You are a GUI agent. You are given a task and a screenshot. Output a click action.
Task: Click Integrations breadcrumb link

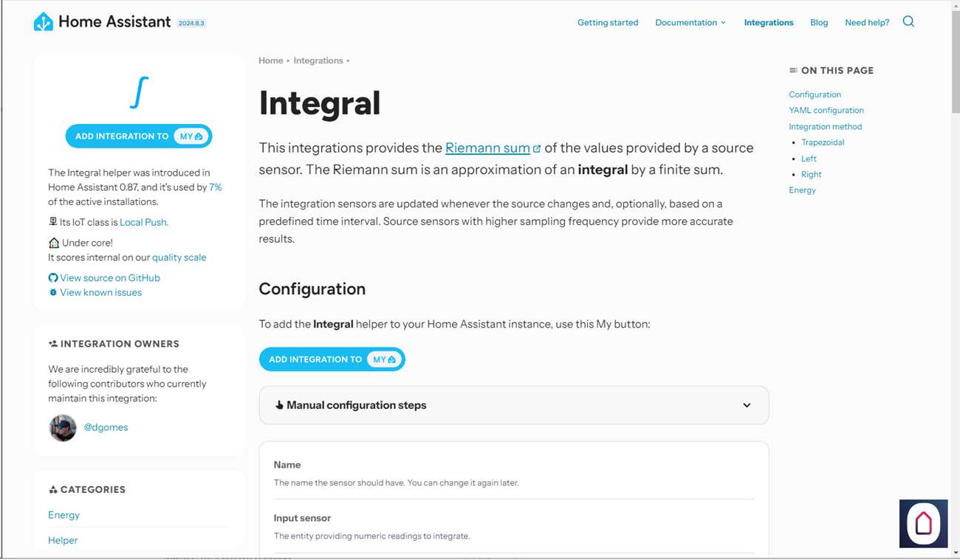(318, 61)
